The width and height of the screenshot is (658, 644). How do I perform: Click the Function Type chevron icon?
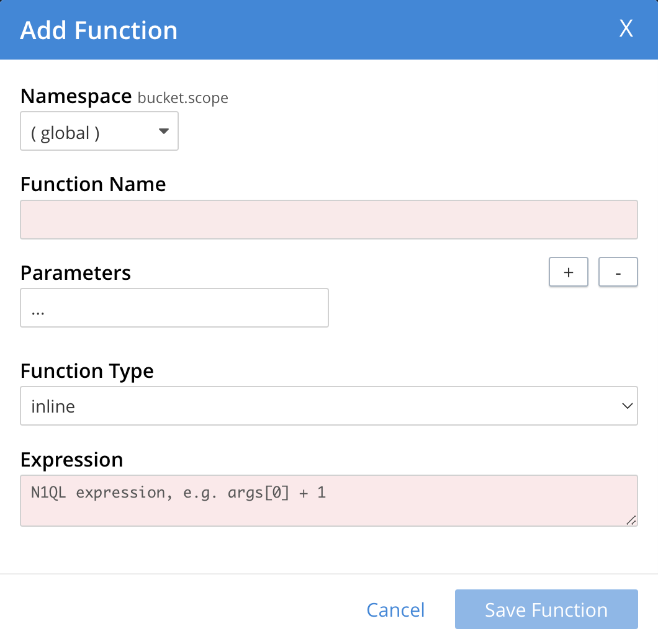pos(629,406)
